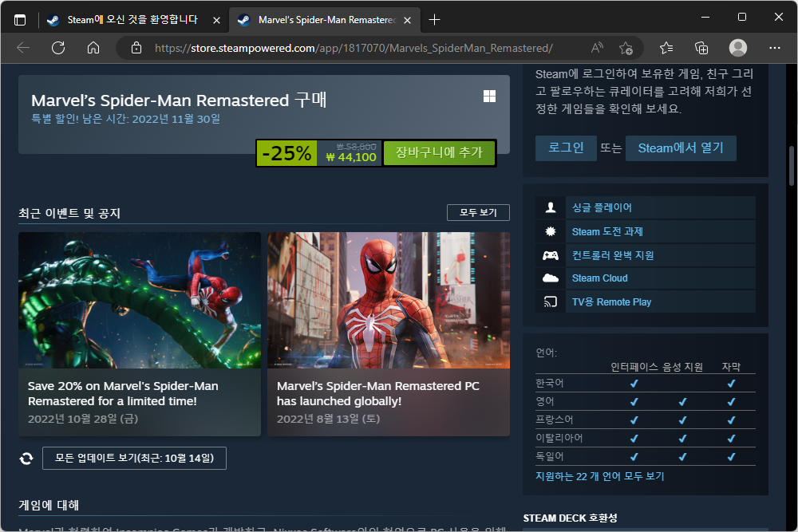Screen dimensions: 798x532
Task: Click the '2022년 10월 28일 (금)' event date
Action: pyautogui.click(x=83, y=419)
